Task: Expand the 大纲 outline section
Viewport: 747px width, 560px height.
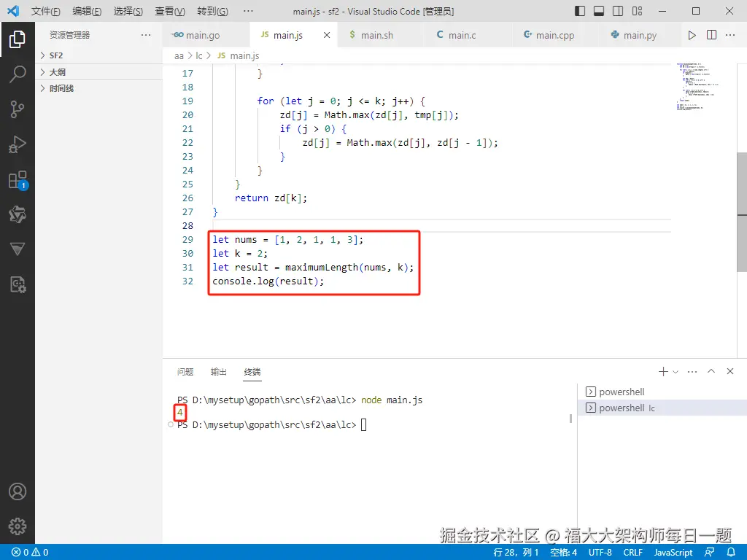Action: coord(99,72)
